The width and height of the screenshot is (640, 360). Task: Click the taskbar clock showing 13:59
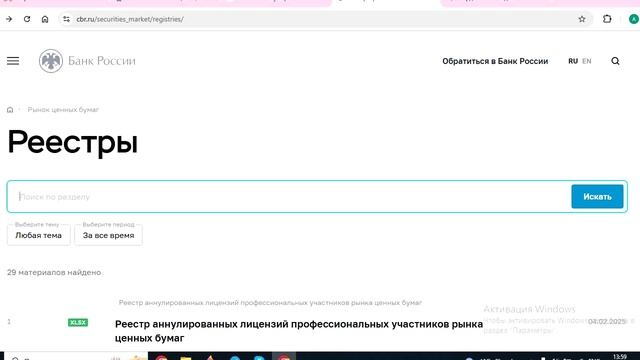(x=620, y=357)
